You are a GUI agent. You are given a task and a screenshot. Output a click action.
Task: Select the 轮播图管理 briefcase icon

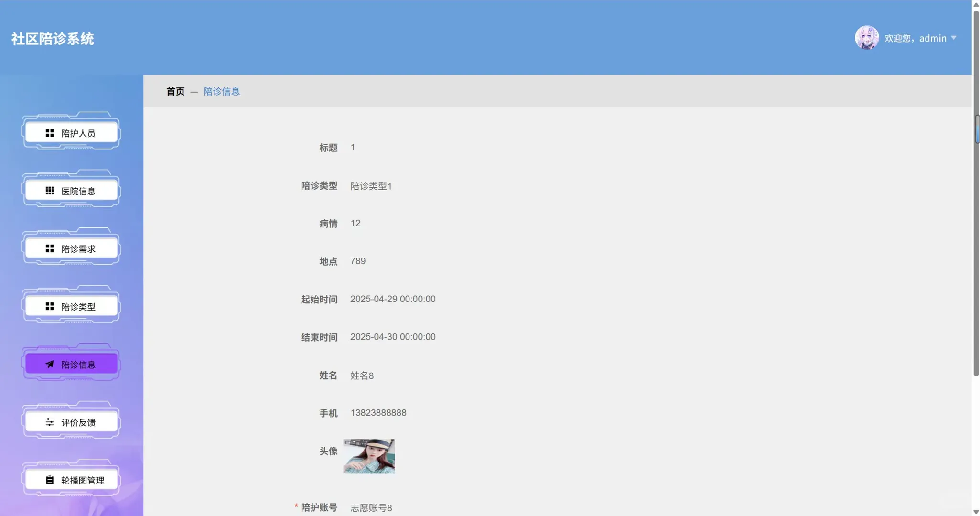[50, 480]
